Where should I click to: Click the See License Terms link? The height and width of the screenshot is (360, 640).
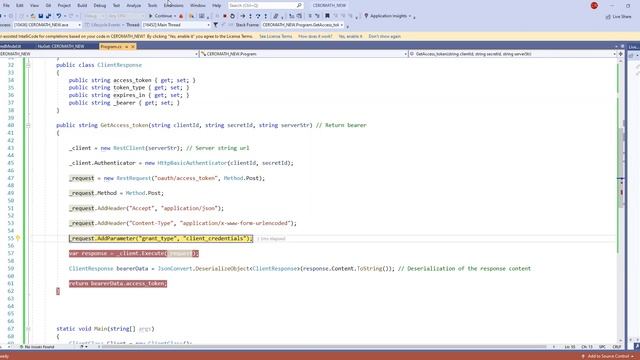tap(276, 36)
